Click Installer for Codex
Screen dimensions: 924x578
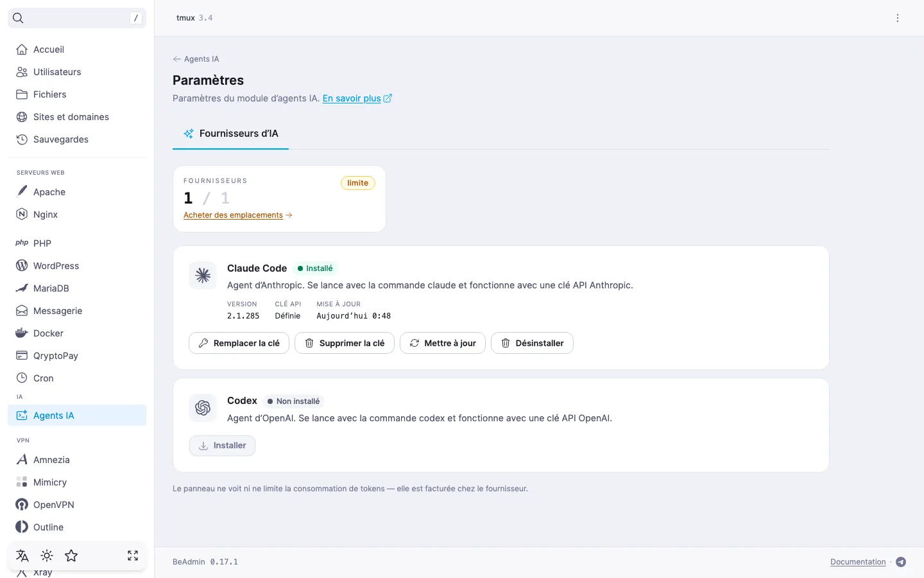tap(222, 446)
